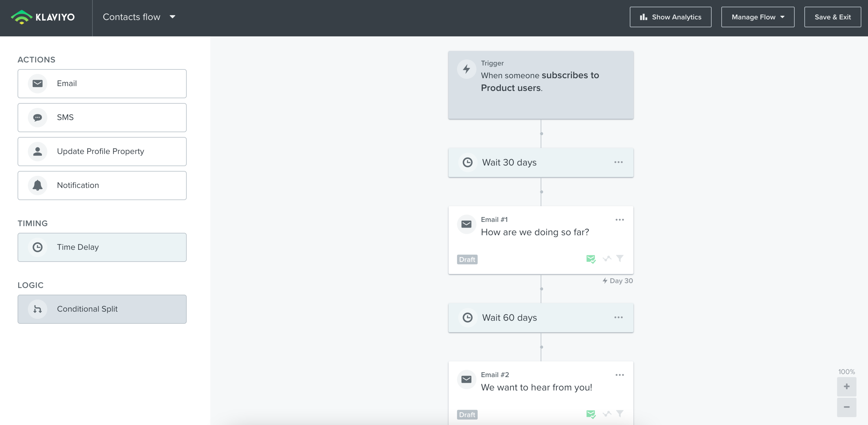Image resolution: width=868 pixels, height=425 pixels.
Task: Click the Email action label
Action: click(67, 84)
